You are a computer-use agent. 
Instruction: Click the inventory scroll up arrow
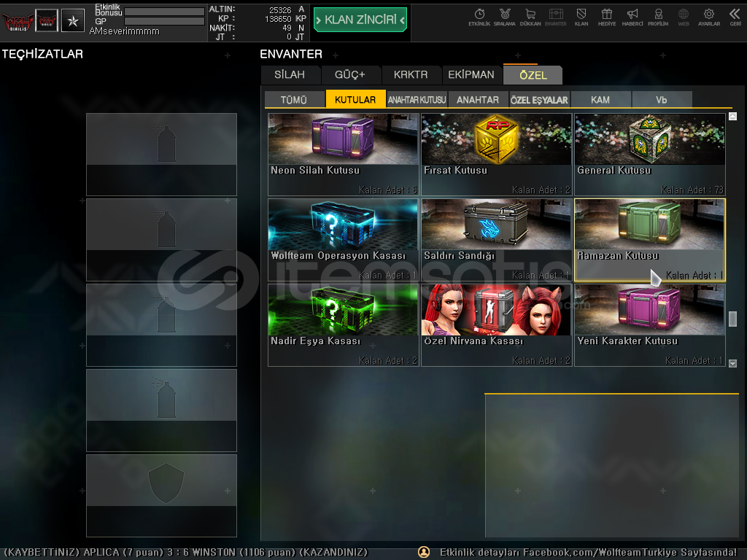click(732, 116)
